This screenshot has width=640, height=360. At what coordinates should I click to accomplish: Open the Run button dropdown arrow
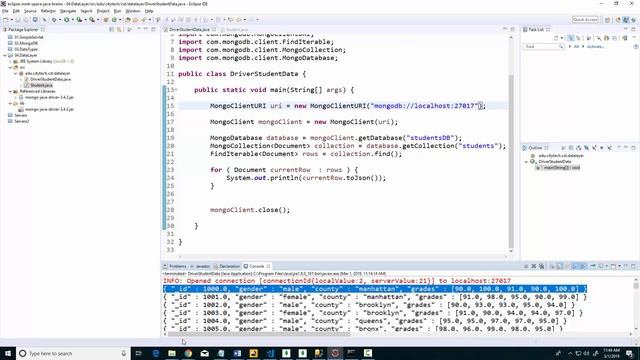tap(73, 20)
